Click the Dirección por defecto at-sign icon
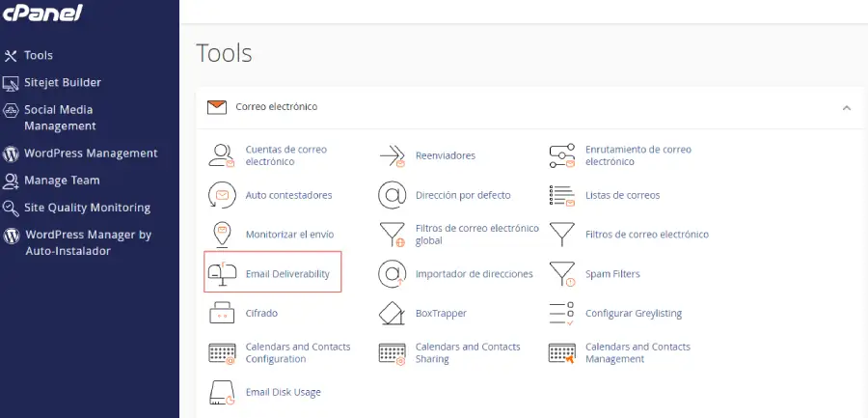The image size is (868, 418). pyautogui.click(x=392, y=195)
